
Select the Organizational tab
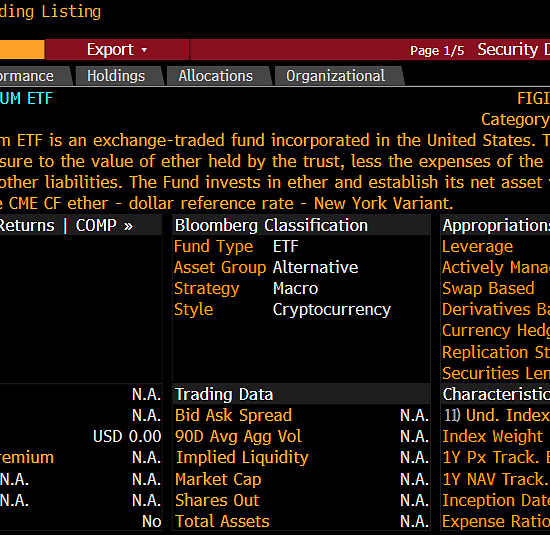[x=335, y=76]
